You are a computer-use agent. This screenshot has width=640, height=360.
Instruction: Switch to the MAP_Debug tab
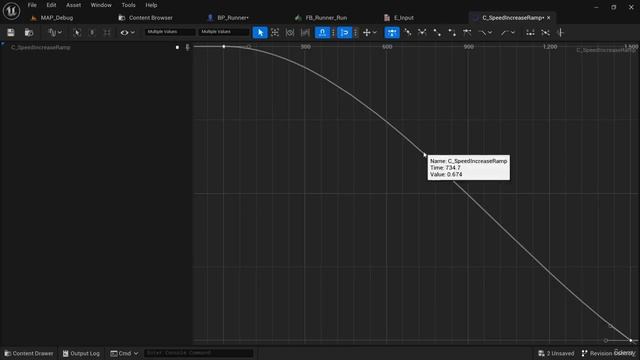coord(57,18)
